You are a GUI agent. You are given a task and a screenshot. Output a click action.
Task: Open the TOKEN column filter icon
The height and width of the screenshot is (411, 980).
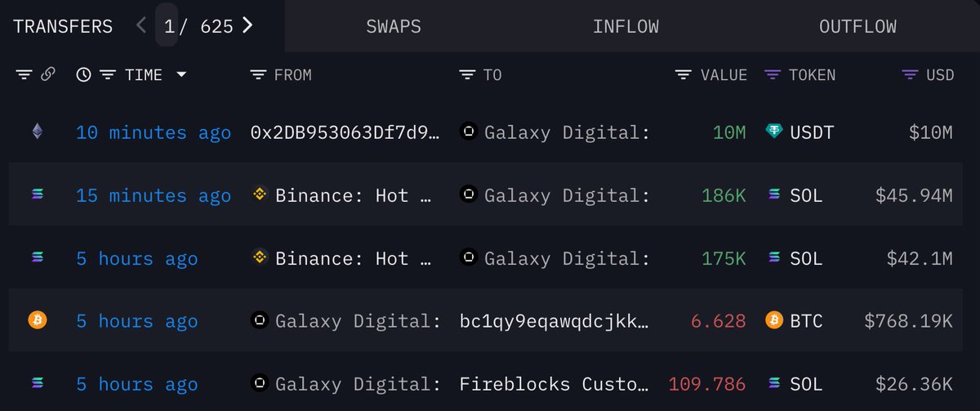click(772, 75)
